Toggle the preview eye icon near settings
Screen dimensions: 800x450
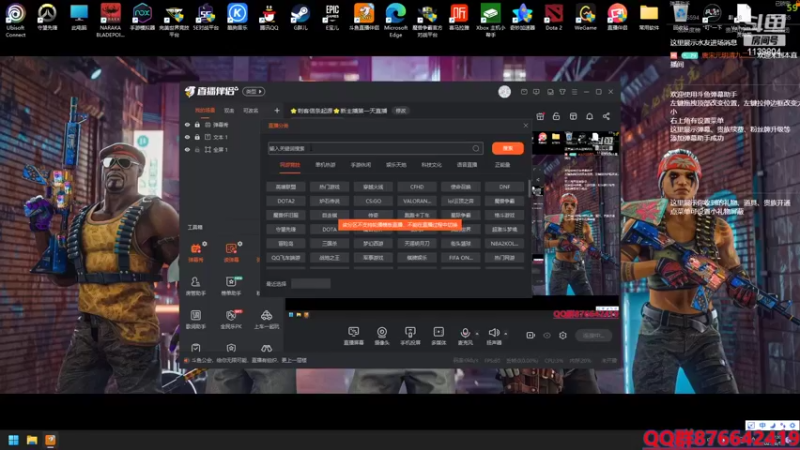[x=547, y=335]
